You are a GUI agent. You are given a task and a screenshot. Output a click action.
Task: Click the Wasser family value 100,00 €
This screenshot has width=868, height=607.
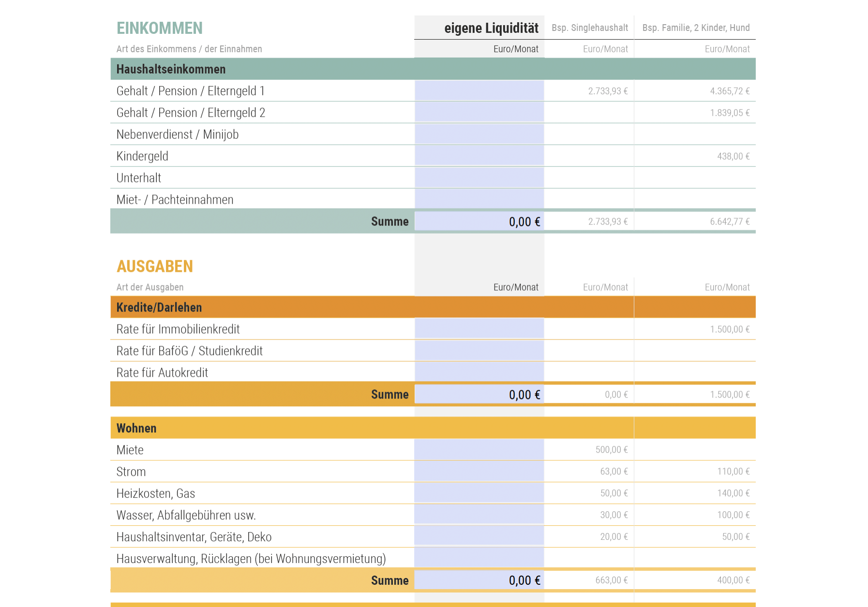pyautogui.click(x=733, y=515)
